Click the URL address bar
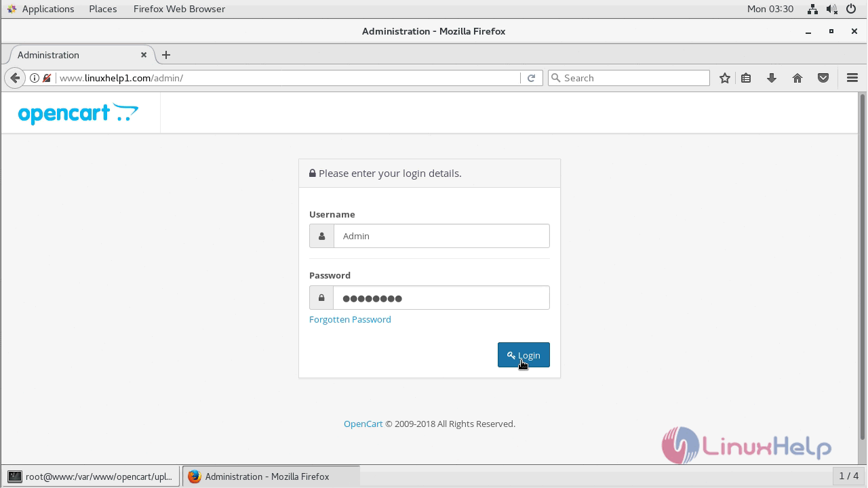 (x=288, y=78)
